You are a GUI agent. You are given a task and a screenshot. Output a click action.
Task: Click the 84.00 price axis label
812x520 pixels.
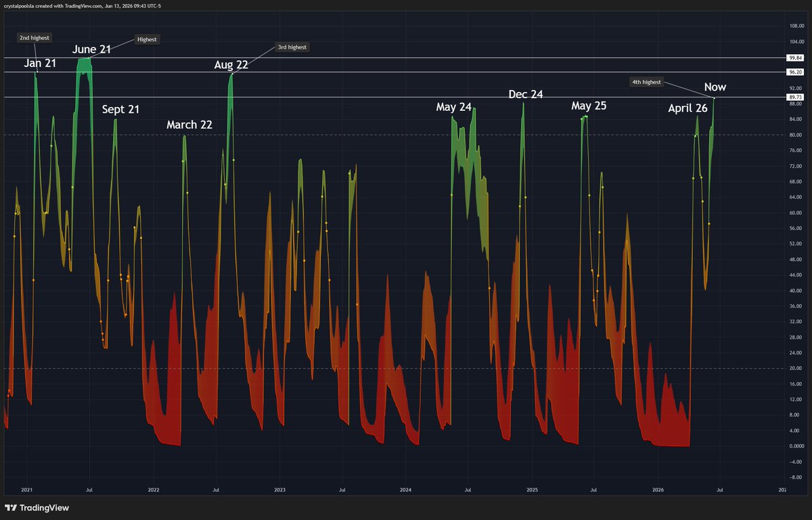[x=796, y=119]
